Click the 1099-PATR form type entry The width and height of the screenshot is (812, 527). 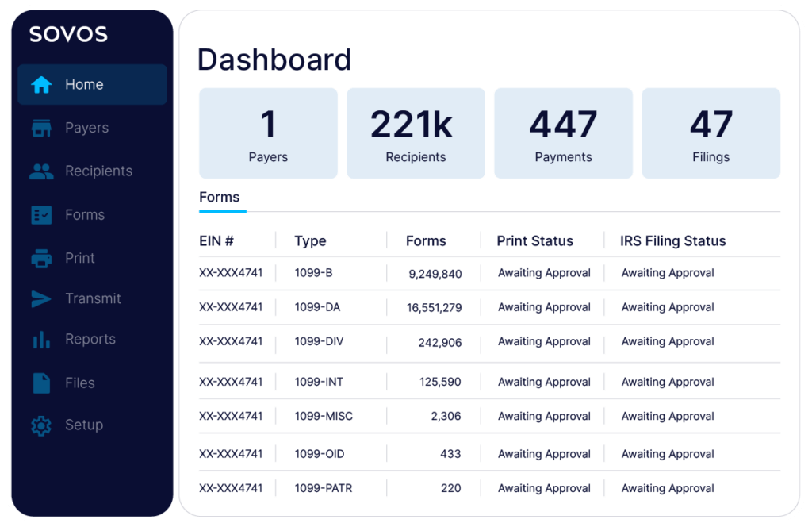tap(324, 489)
